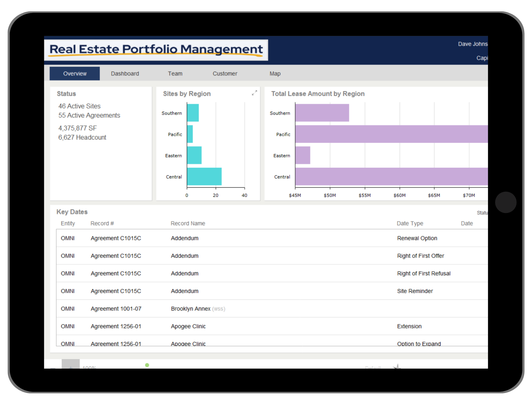This screenshot has width=532, height=402.
Task: Open Agreement 1001-07 record
Action: [x=116, y=309]
